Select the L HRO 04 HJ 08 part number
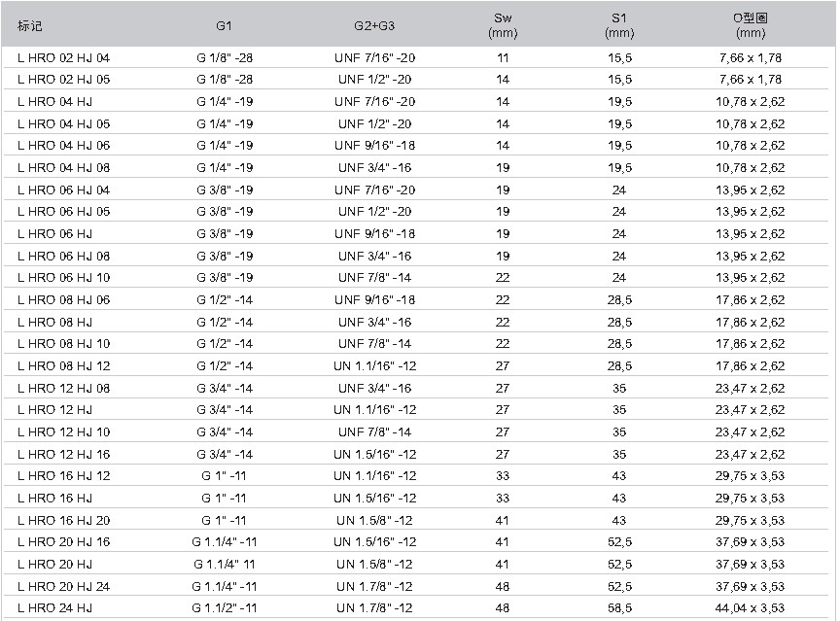Image resolution: width=840 pixels, height=621 pixels. pos(64,167)
